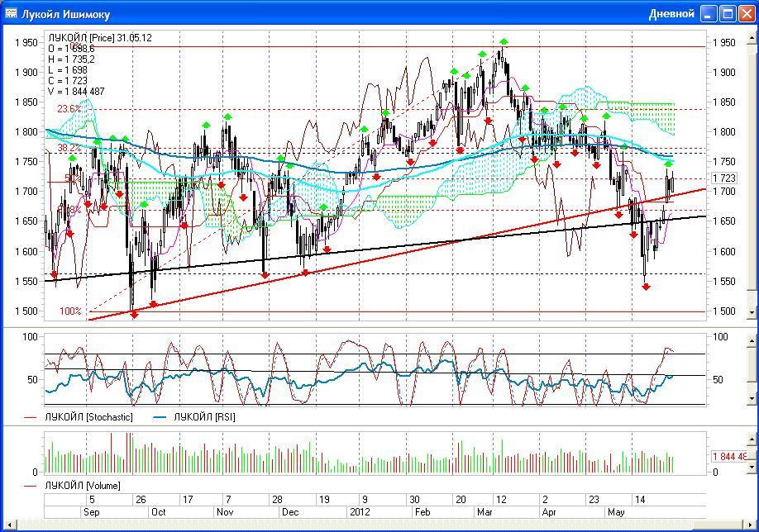Click the V = 1 844 487 value

[77, 92]
